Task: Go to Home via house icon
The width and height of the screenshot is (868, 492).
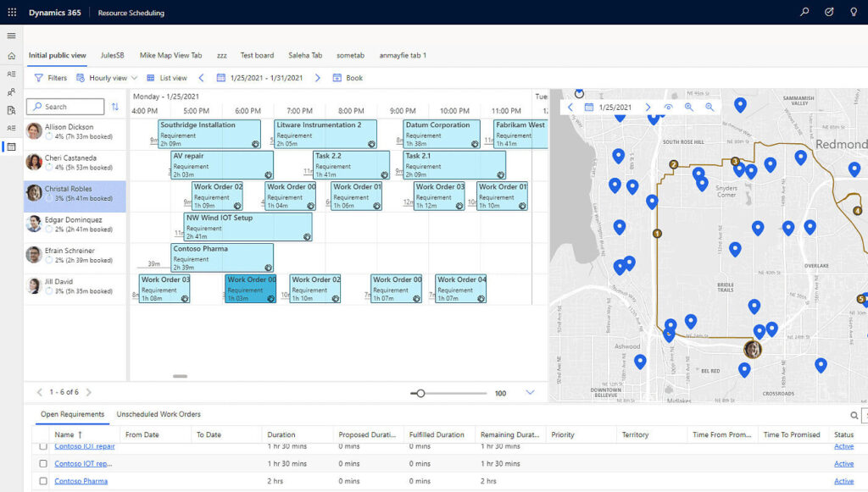Action: pos(11,56)
